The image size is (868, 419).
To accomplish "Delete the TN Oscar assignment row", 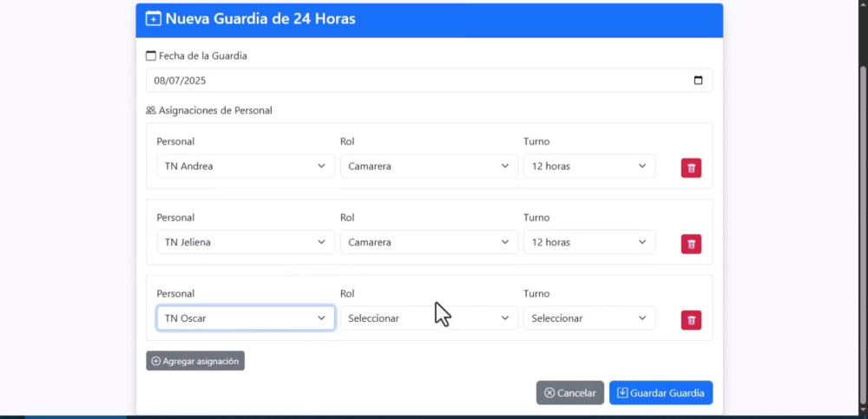I will coord(691,320).
